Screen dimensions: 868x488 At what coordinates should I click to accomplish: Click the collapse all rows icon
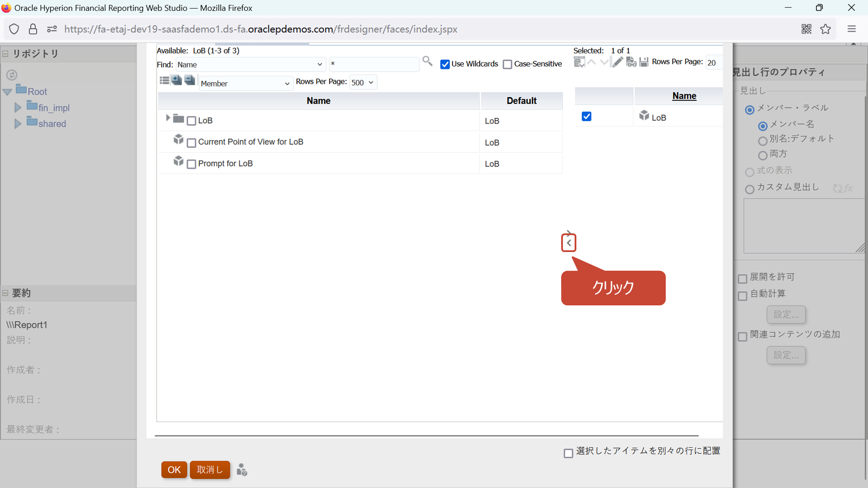click(x=190, y=80)
